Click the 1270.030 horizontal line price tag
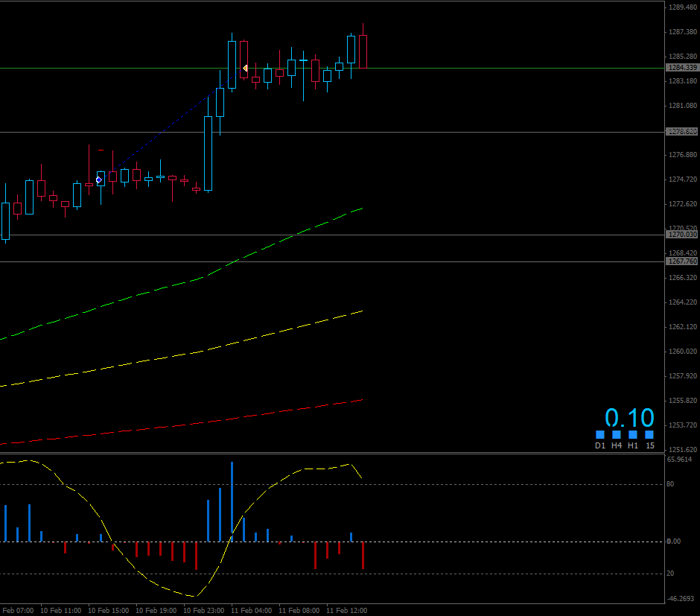This screenshot has width=700, height=616. [x=681, y=235]
